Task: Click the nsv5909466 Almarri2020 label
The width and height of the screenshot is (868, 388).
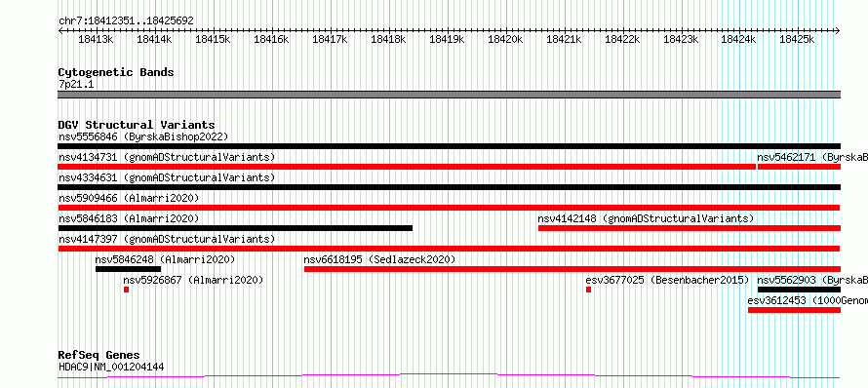Action: click(129, 198)
